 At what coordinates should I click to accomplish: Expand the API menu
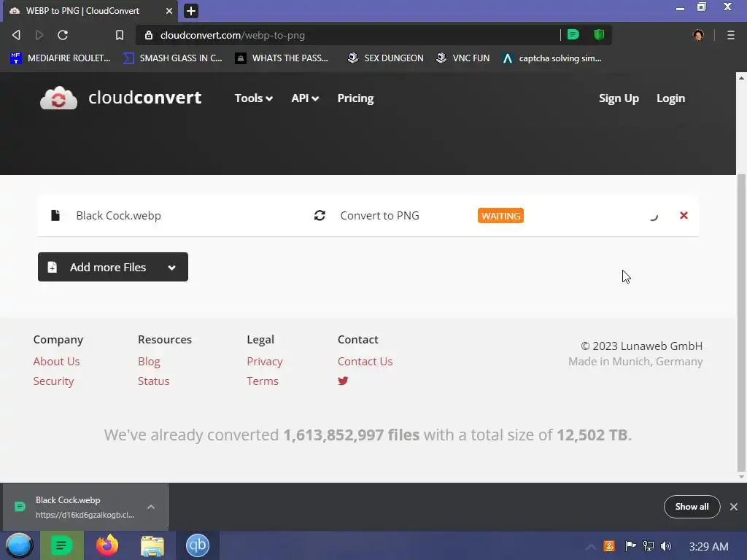(x=305, y=98)
